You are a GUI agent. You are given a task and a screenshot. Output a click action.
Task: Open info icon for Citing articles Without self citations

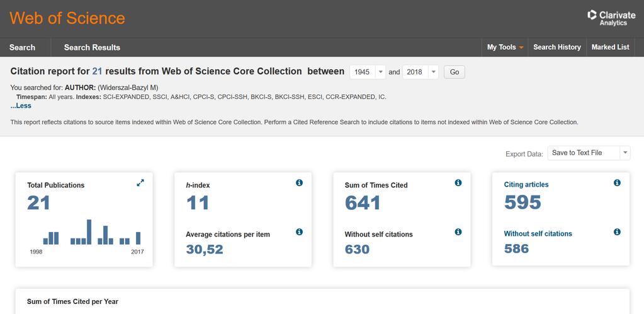coord(617,232)
